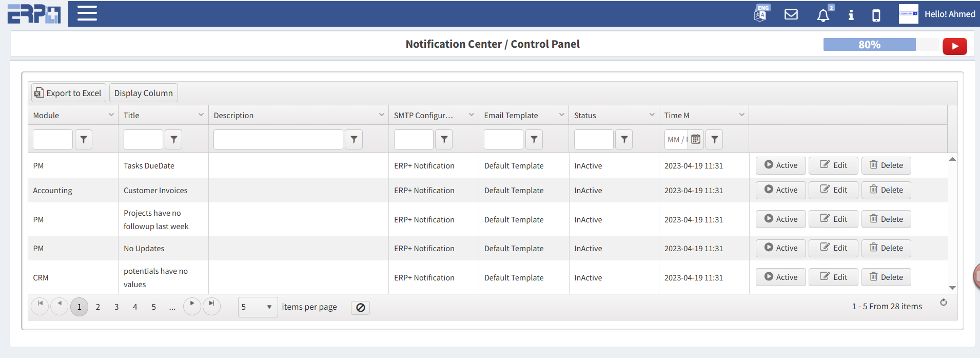Export the table to Excel
980x358 pixels.
click(x=69, y=93)
